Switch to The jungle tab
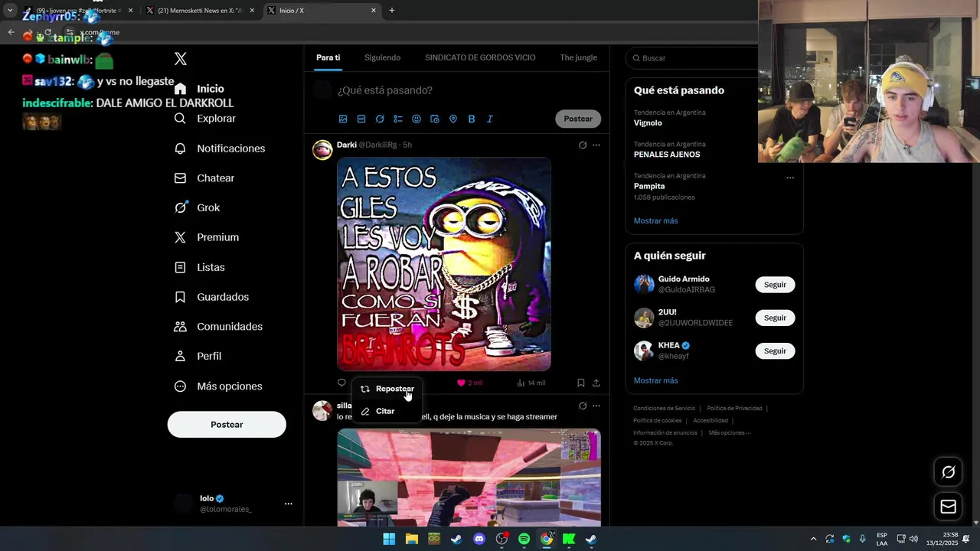The height and width of the screenshot is (551, 980). [578, 58]
